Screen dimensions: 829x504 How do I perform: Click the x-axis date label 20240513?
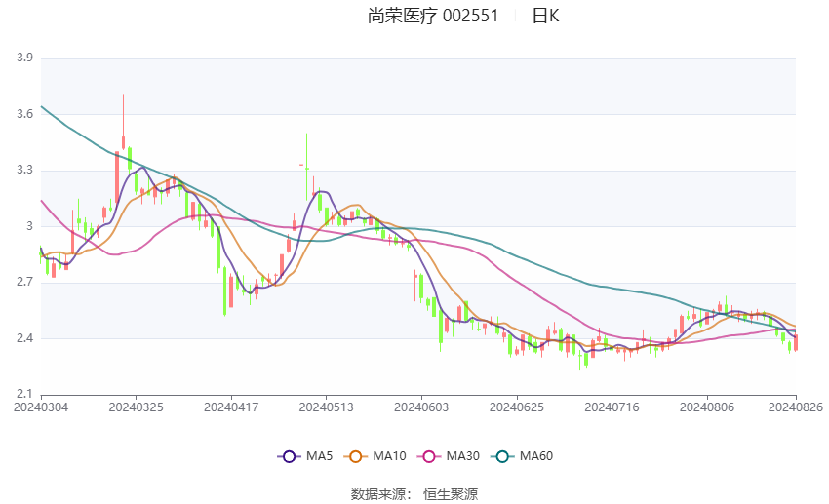click(326, 407)
